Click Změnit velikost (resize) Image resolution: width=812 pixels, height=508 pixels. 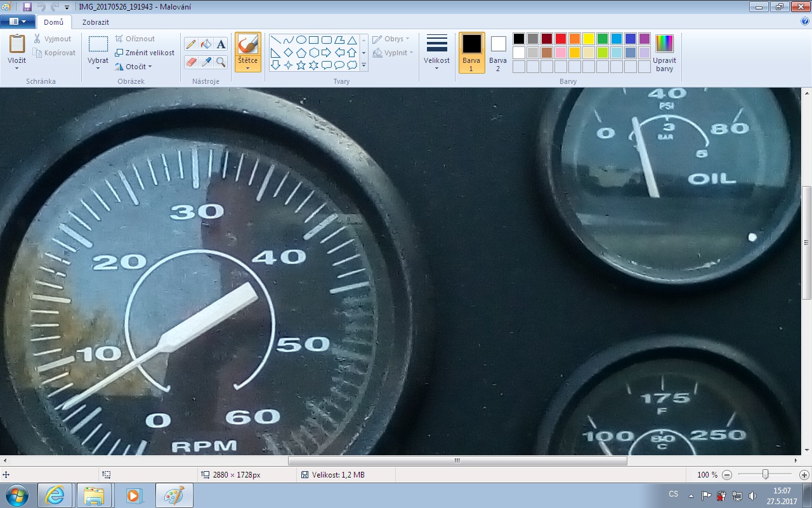145,53
